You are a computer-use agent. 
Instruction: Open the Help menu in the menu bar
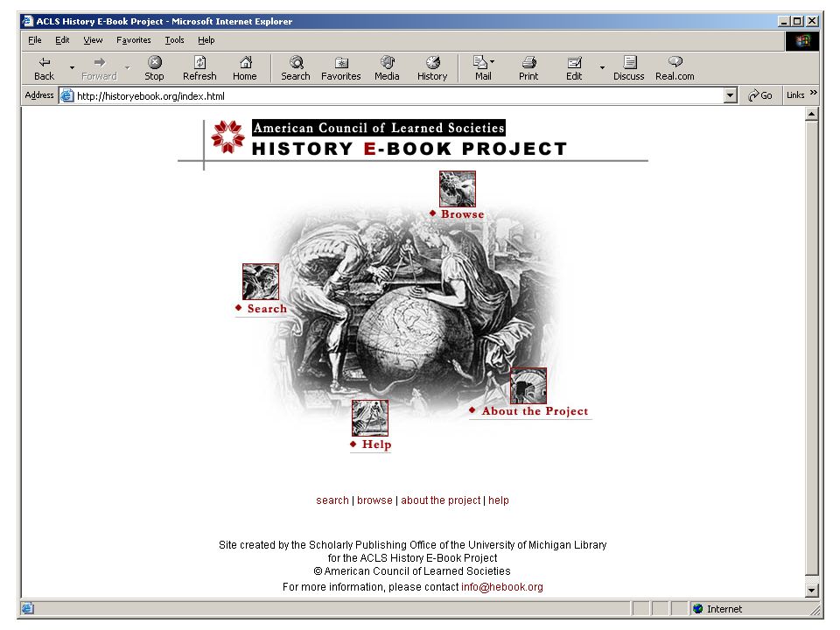206,40
